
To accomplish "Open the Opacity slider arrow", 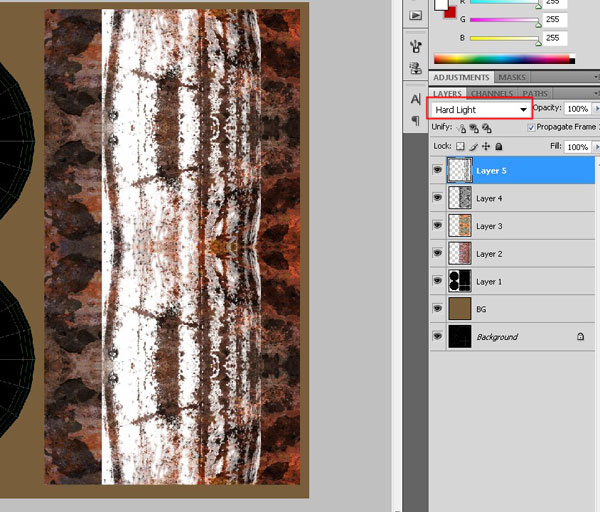I will pyautogui.click(x=596, y=108).
